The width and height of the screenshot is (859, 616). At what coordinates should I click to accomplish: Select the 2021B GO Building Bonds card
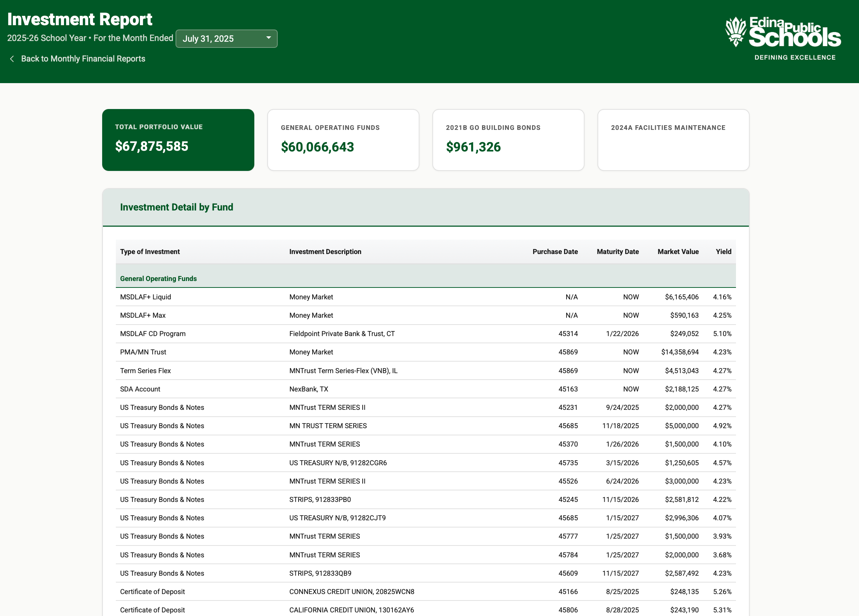(508, 140)
